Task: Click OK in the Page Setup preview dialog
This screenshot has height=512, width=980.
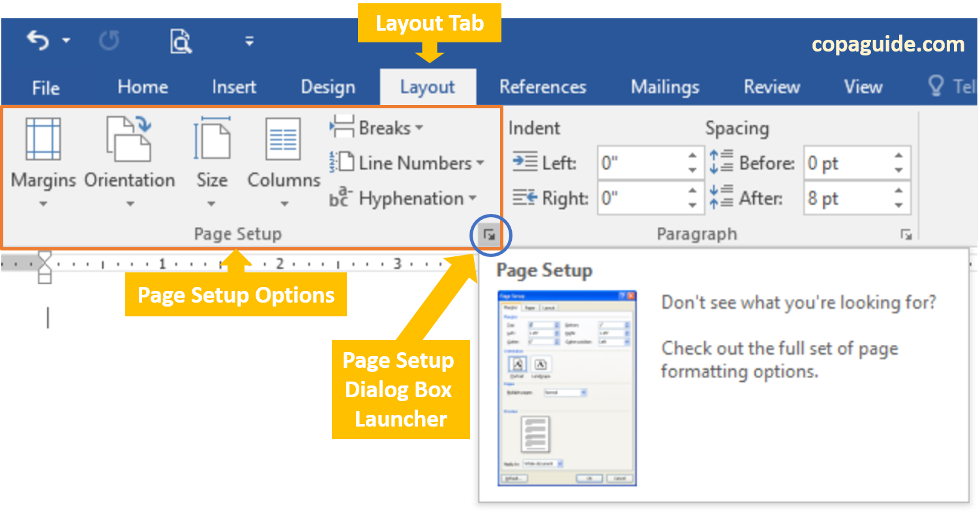Action: (x=589, y=478)
